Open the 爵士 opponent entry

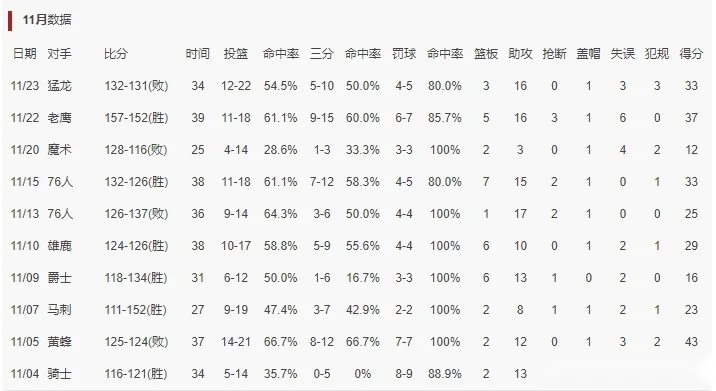pos(59,277)
